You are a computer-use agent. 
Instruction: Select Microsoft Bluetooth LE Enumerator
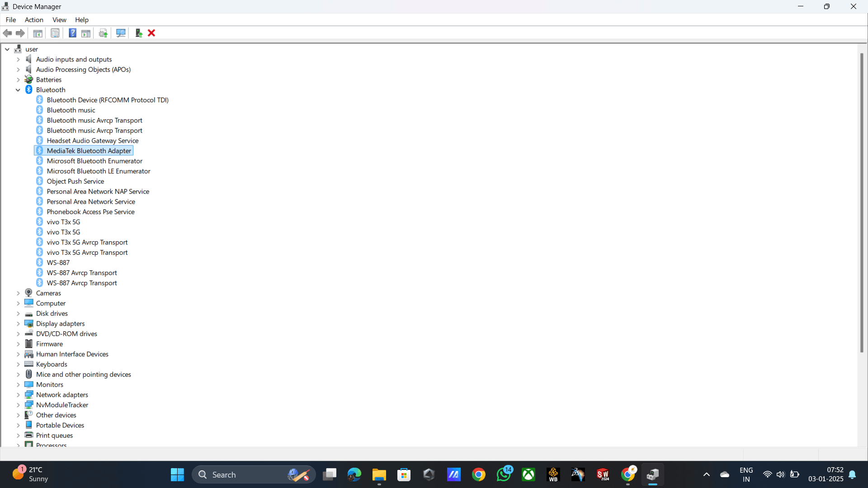pyautogui.click(x=98, y=171)
